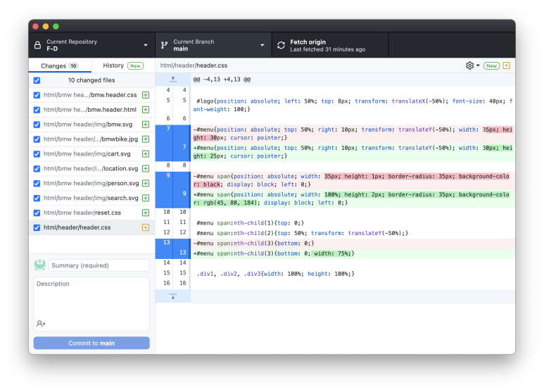Click Fetch origin button
Screen dimensions: 544x392
[x=330, y=45]
